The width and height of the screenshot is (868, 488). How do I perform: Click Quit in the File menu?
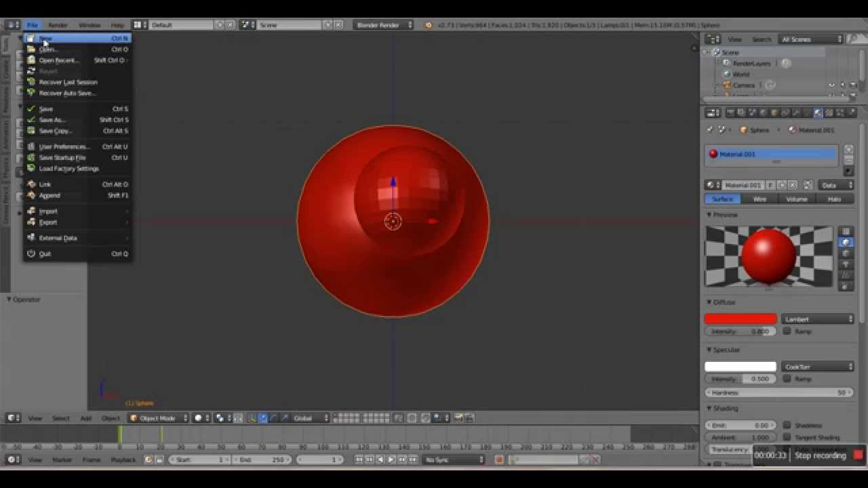click(77, 254)
